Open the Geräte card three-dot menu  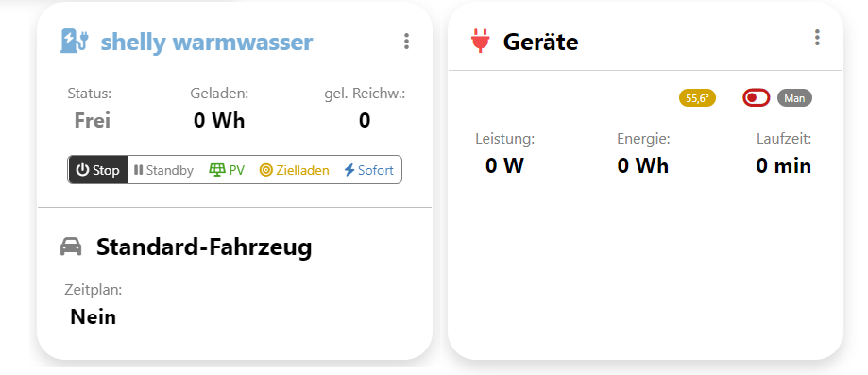click(x=817, y=37)
